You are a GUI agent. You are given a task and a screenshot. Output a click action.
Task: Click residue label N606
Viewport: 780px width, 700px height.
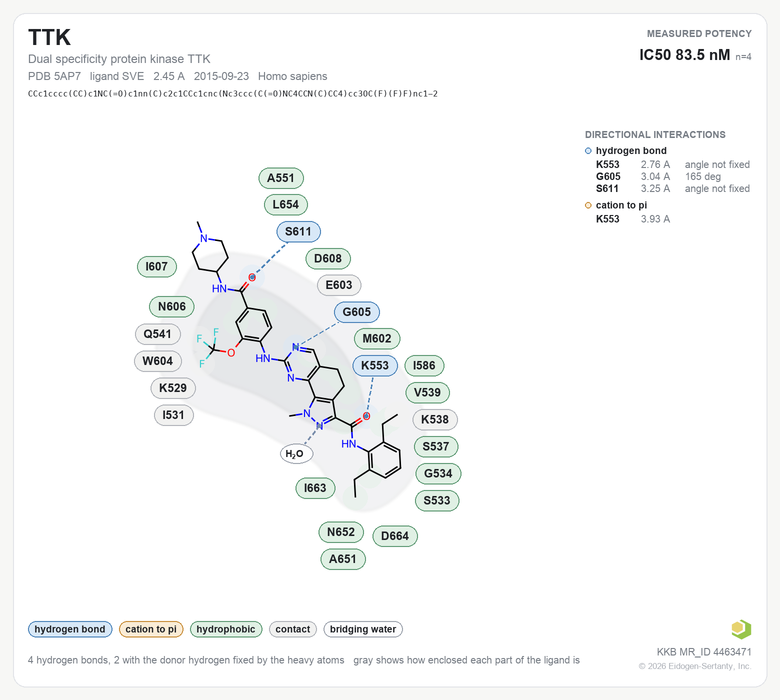172,306
